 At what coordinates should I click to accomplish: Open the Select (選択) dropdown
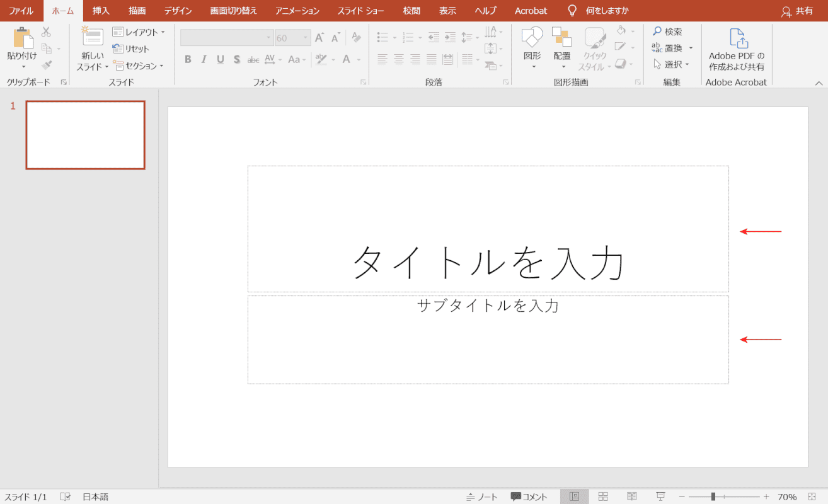coord(671,64)
